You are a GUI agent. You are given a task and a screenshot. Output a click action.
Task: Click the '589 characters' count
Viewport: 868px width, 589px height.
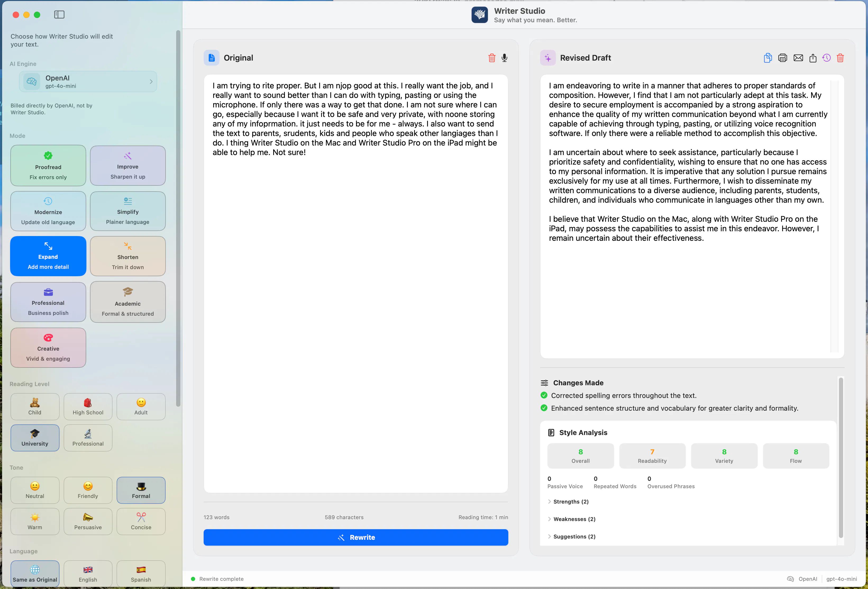coord(344,517)
